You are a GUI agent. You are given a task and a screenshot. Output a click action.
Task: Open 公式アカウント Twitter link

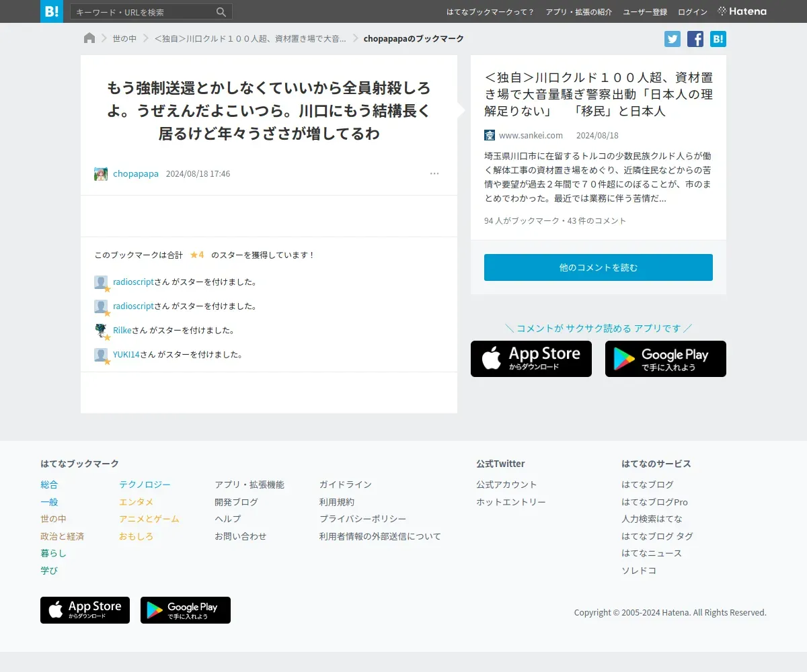click(506, 485)
